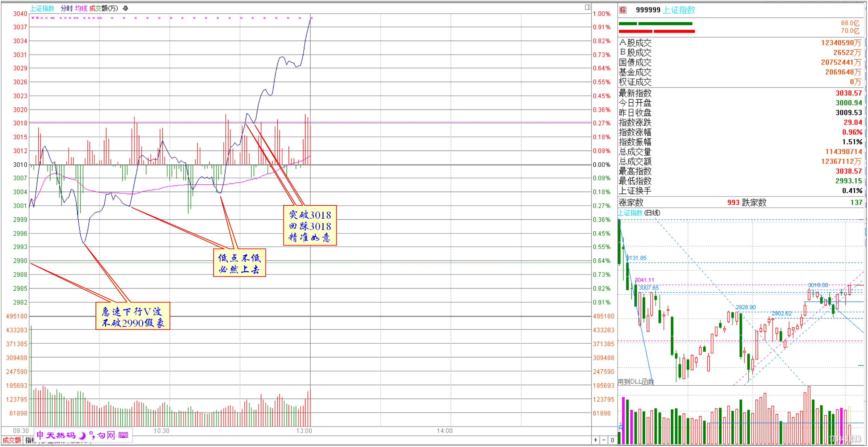Click the bell icon beside 成交额(万) legend

(126, 8)
